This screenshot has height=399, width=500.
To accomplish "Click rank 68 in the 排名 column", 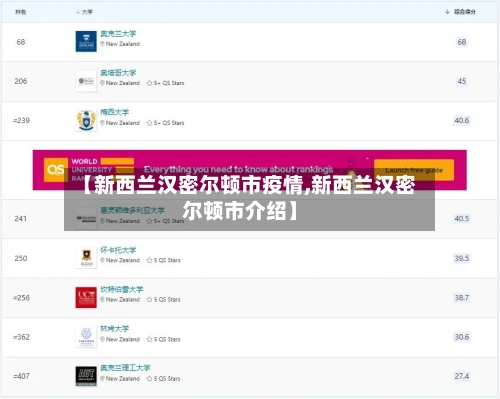I will pos(21,42).
